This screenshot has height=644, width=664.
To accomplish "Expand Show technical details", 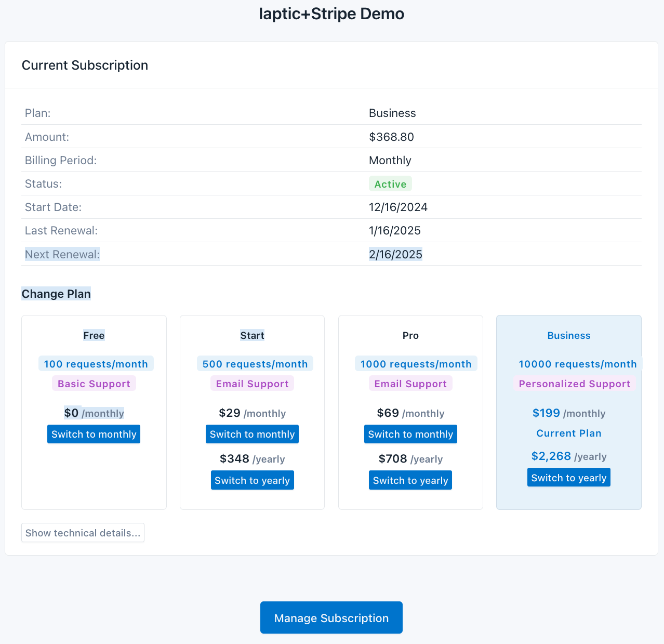I will (83, 533).
